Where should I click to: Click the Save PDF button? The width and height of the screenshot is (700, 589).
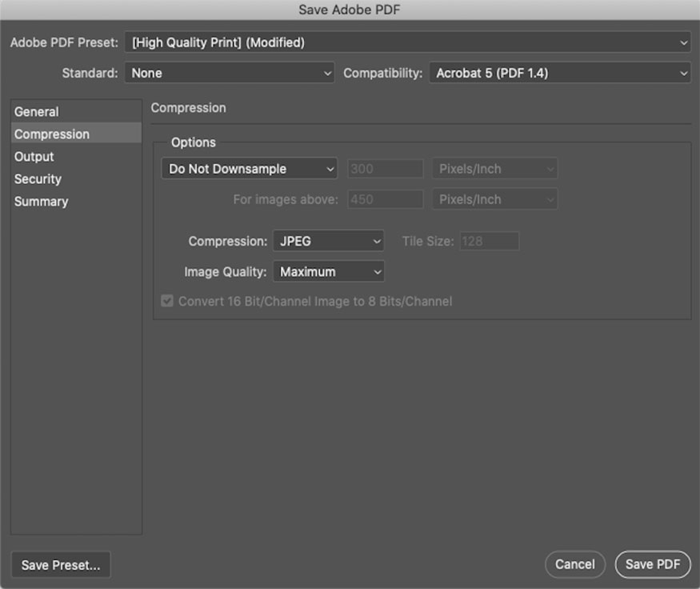653,564
